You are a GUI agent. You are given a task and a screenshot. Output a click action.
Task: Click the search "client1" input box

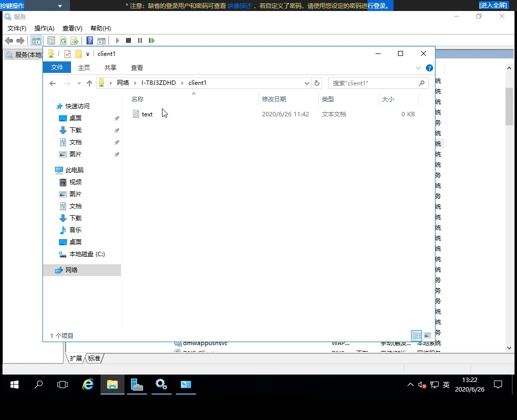[x=373, y=83]
